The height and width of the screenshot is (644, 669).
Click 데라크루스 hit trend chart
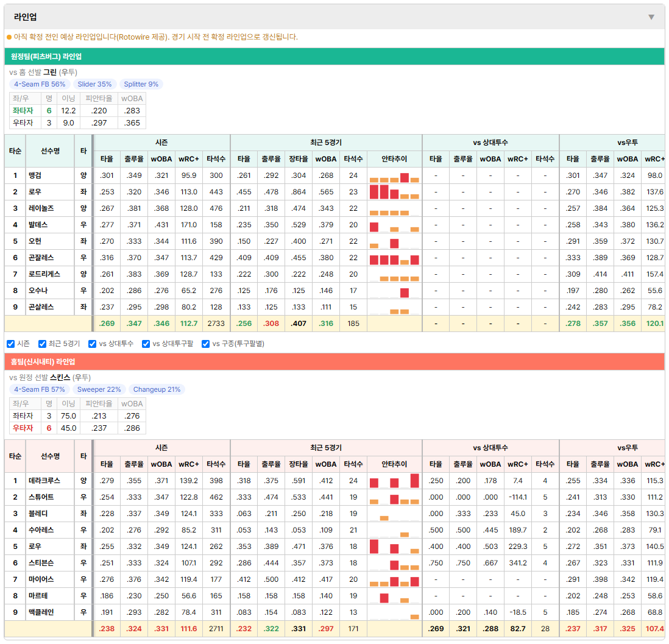394,481
